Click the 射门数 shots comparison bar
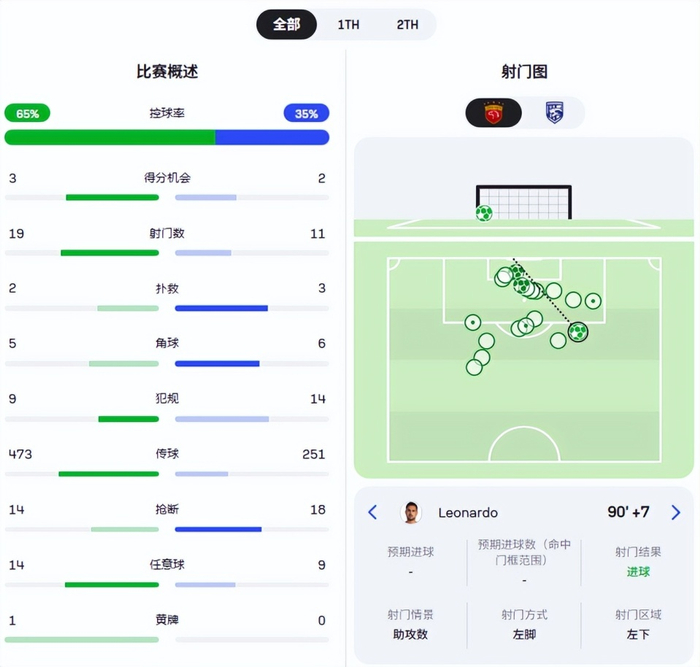 pyautogui.click(x=167, y=252)
